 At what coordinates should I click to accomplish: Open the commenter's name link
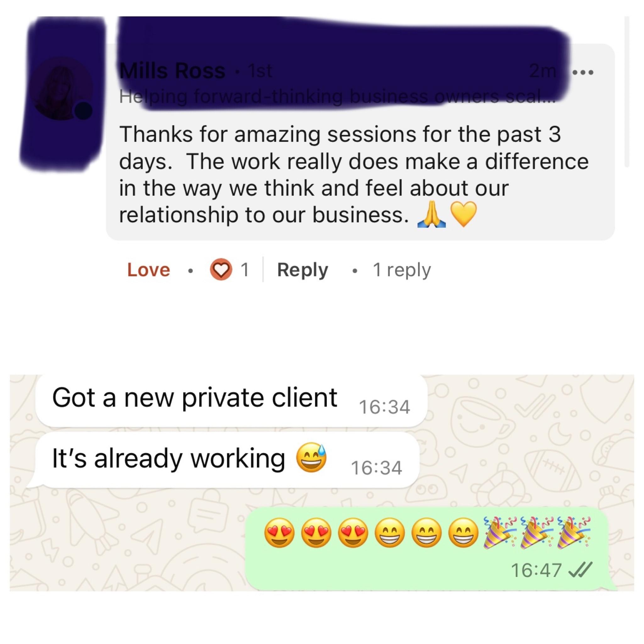(172, 71)
